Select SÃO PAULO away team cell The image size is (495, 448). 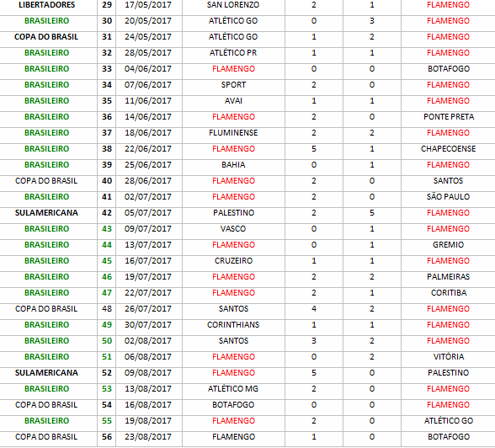point(448,197)
